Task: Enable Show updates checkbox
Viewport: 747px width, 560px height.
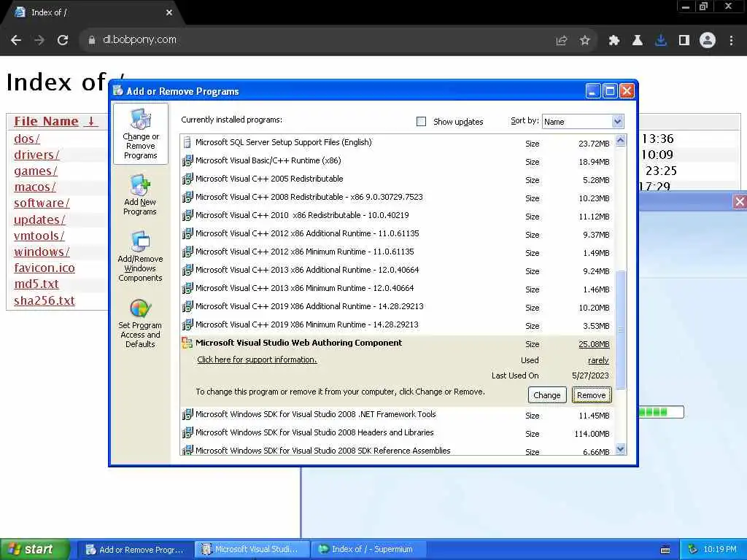Action: point(421,122)
